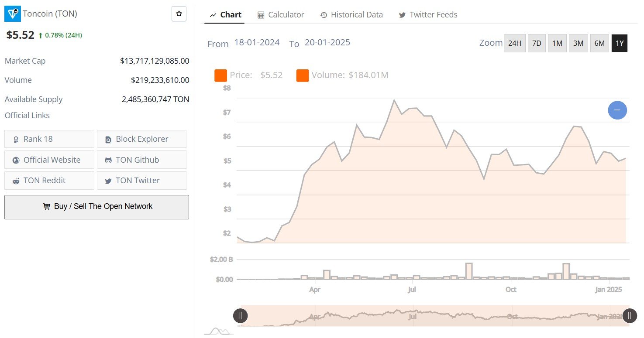This screenshot has width=644, height=338.
Task: Click the Reddit icon in TON Reddit
Action: 16,181
